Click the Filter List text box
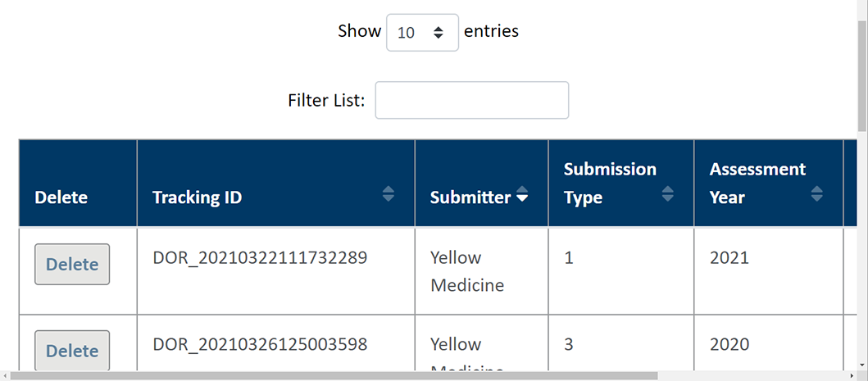868x381 pixels. (471, 100)
